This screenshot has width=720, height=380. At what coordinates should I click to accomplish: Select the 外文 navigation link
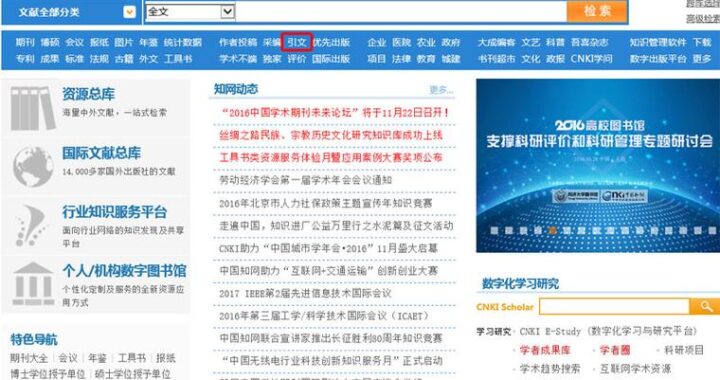coord(149,59)
